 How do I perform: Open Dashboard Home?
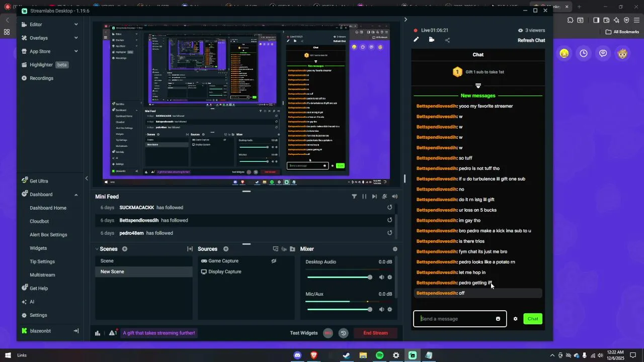(x=48, y=208)
